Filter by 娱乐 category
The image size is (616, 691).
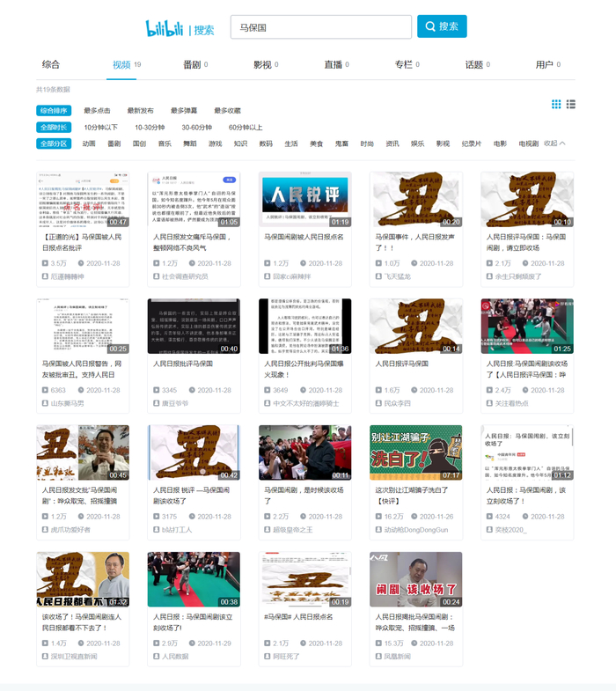[x=417, y=143]
